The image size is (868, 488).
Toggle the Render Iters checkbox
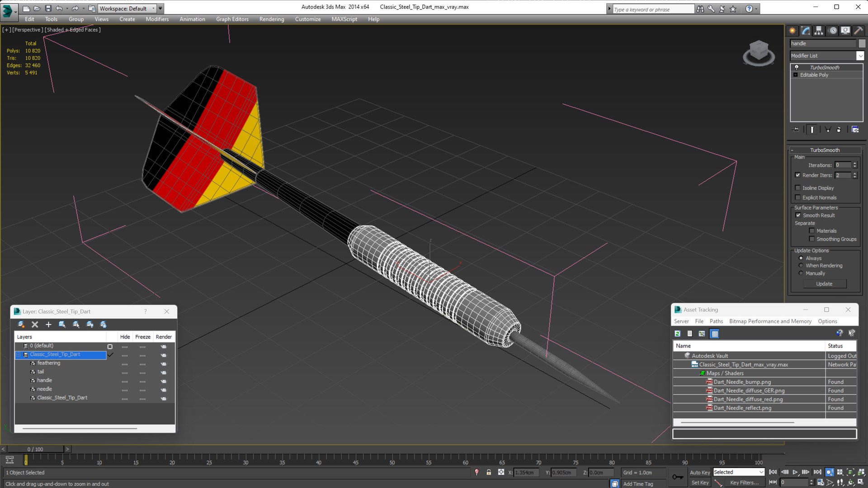pos(797,175)
